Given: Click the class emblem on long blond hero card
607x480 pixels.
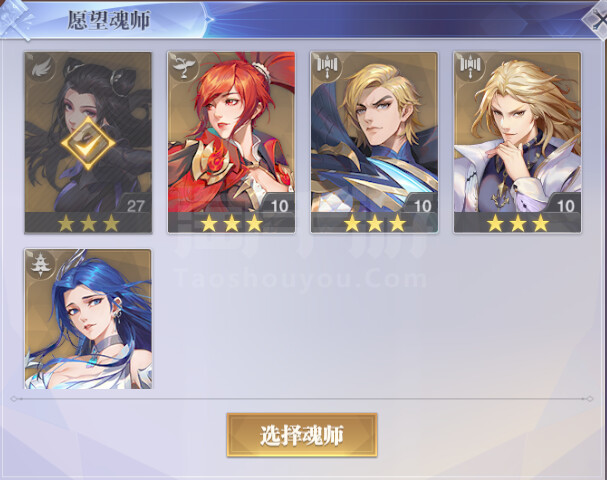Looking at the screenshot, I should pyautogui.click(x=470, y=69).
